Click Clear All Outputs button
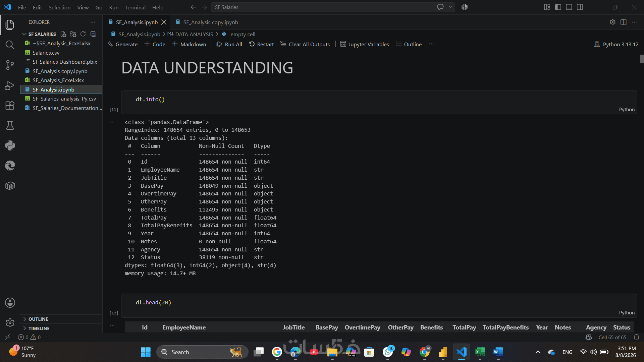This screenshot has width=644, height=362. [x=305, y=44]
